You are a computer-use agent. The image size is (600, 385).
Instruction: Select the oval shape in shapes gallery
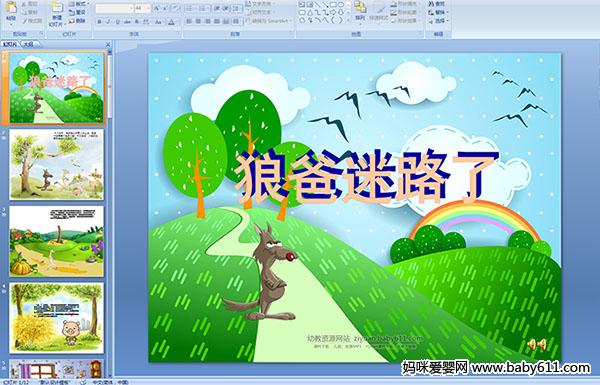(340, 5)
